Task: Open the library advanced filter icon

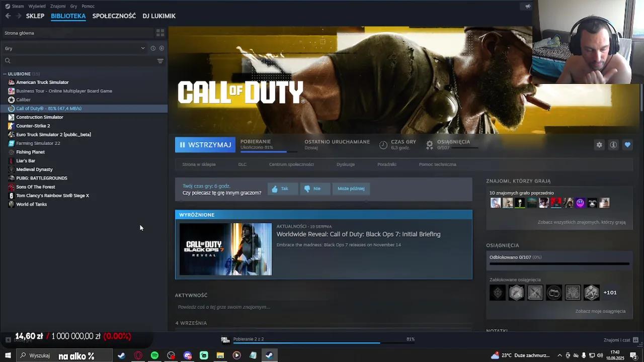Action: point(160,61)
